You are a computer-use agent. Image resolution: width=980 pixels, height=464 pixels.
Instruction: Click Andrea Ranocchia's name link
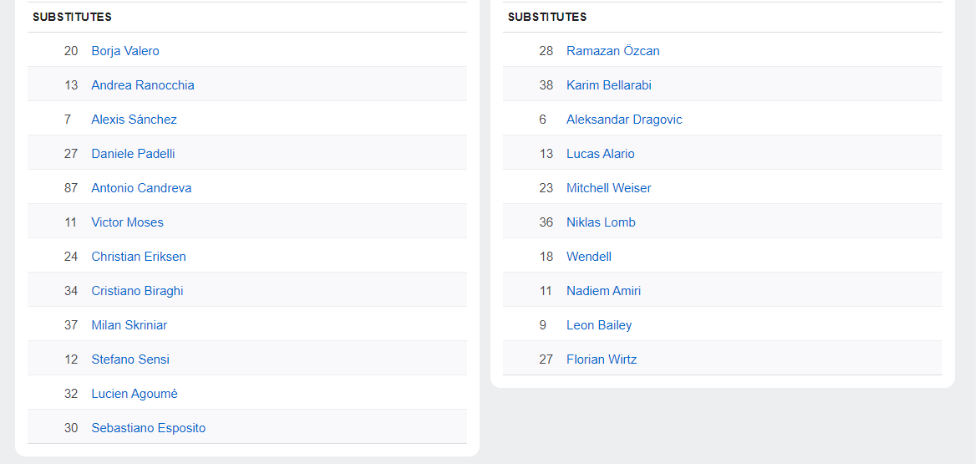tap(143, 85)
